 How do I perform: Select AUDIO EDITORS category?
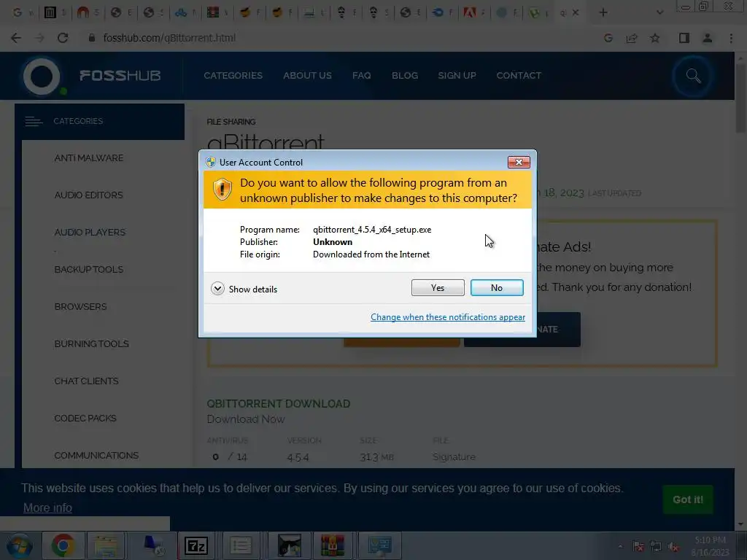point(88,195)
